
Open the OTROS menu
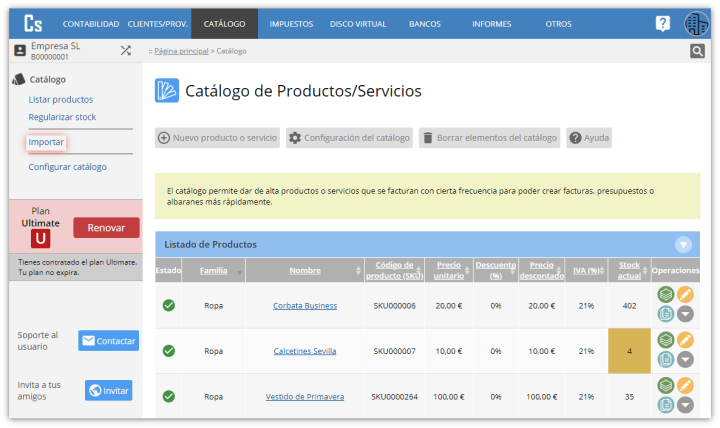[558, 24]
